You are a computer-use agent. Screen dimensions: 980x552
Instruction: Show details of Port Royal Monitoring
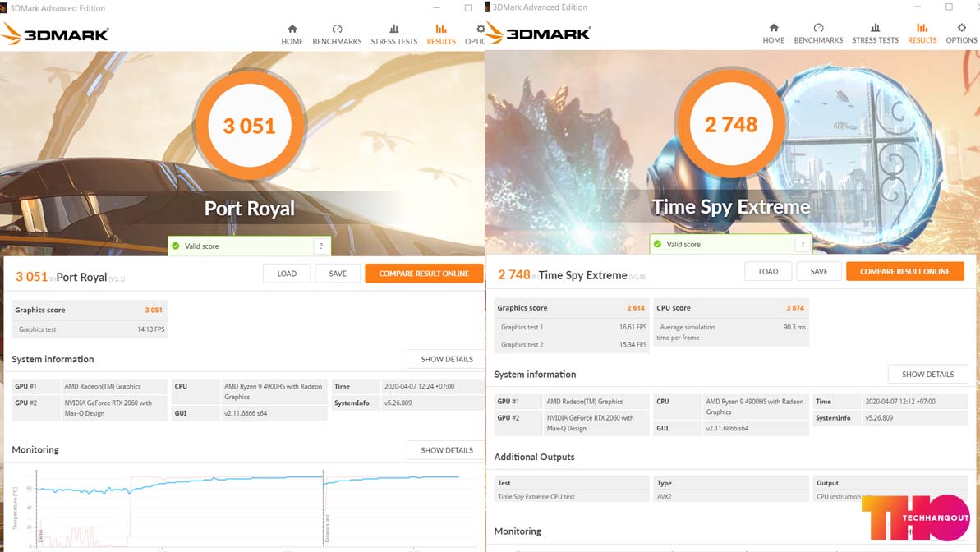click(447, 450)
